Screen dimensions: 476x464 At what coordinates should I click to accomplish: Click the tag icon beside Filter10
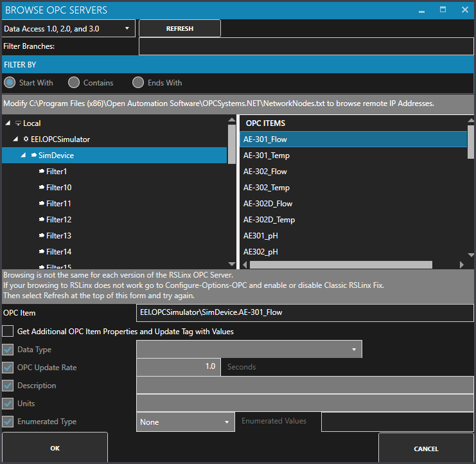[41, 188]
